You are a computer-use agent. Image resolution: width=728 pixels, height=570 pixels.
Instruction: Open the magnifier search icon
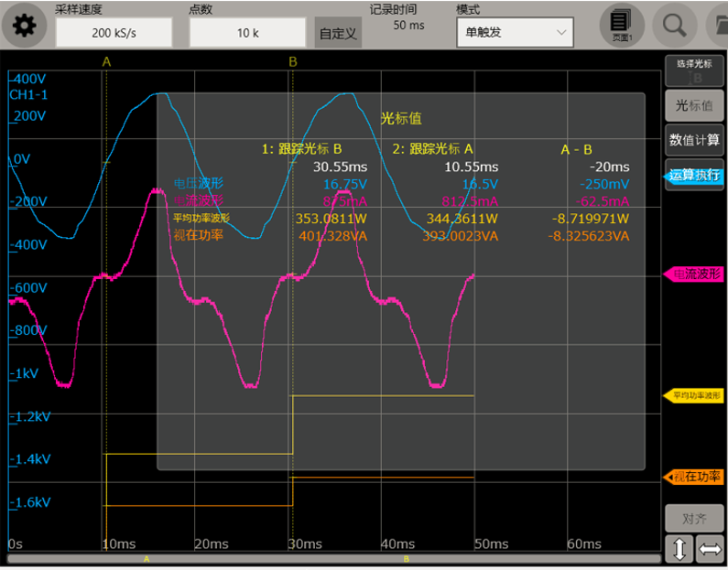[674, 25]
